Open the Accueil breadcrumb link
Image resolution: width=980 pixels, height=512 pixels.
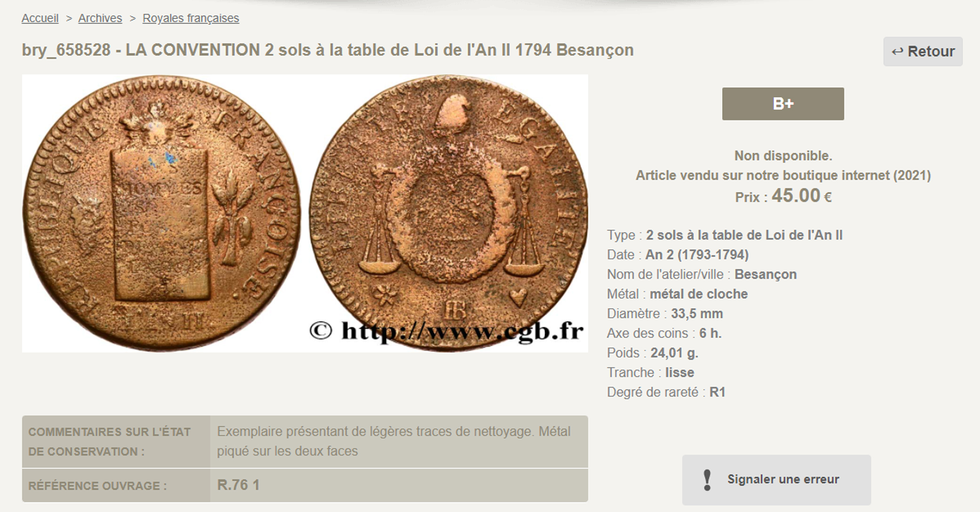[40, 18]
